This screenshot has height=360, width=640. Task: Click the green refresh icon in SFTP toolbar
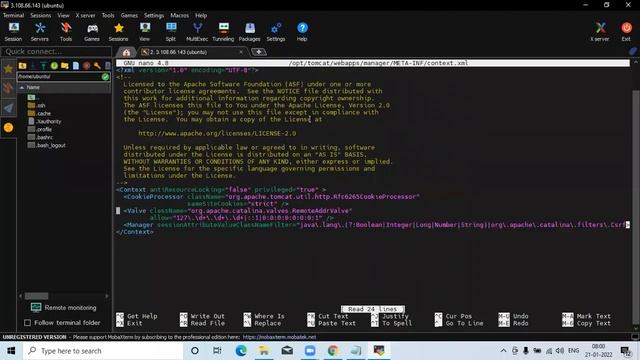tap(54, 65)
